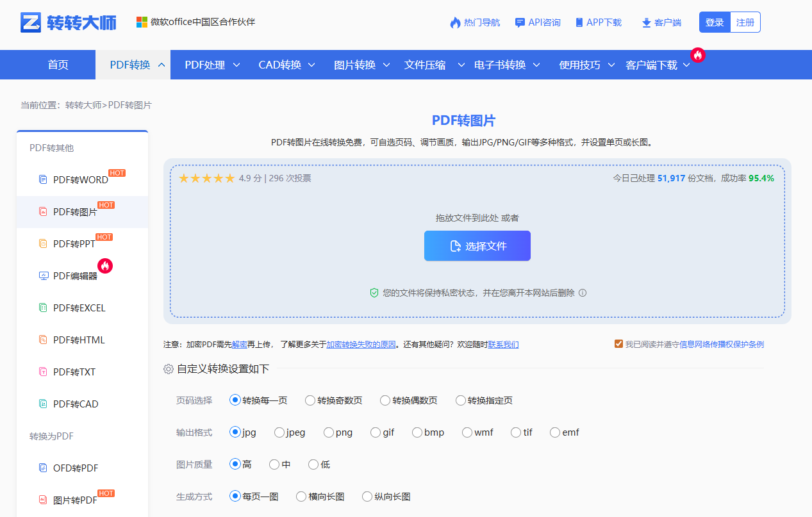This screenshot has height=517, width=812.
Task: Expand the 客户端下载 dropdown chevron
Action: pyautogui.click(x=686, y=65)
